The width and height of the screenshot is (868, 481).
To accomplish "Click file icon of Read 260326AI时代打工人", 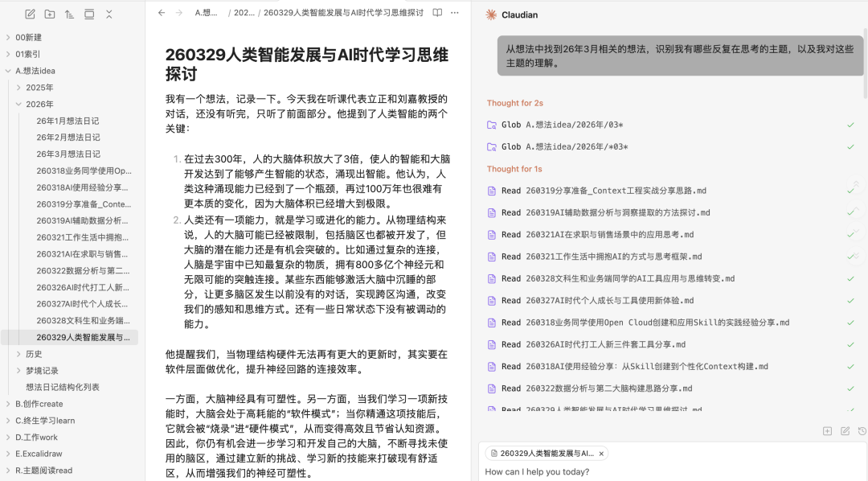I will tap(492, 345).
